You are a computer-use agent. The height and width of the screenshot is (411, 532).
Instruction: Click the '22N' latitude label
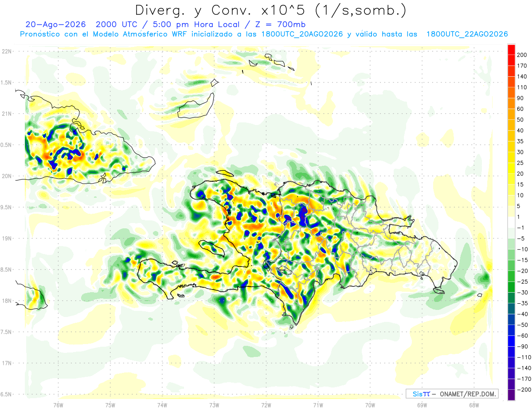7,51
